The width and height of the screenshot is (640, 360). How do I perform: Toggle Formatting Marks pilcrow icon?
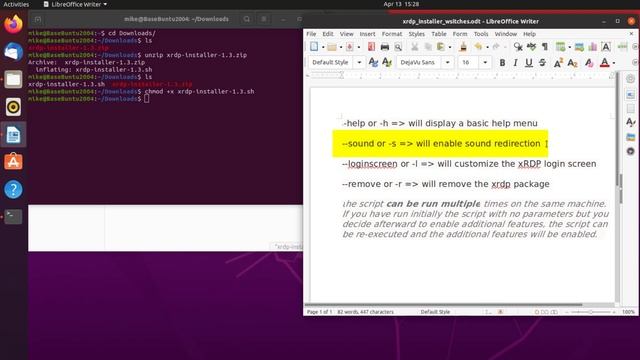(544, 47)
